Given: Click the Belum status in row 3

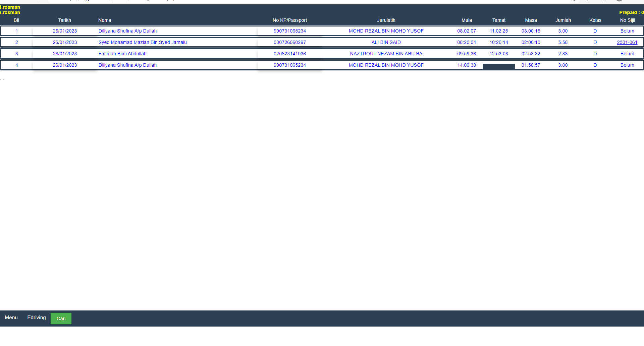Looking at the screenshot, I should coord(627,54).
